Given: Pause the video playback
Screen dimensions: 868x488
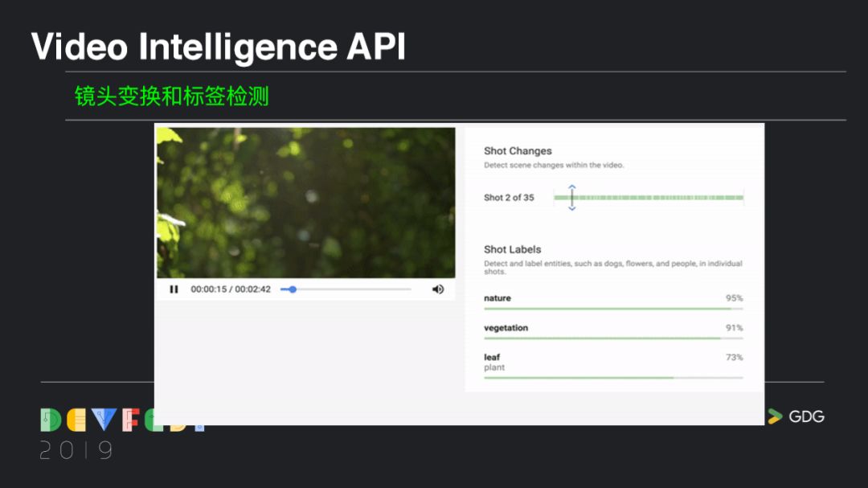Looking at the screenshot, I should pos(174,289).
